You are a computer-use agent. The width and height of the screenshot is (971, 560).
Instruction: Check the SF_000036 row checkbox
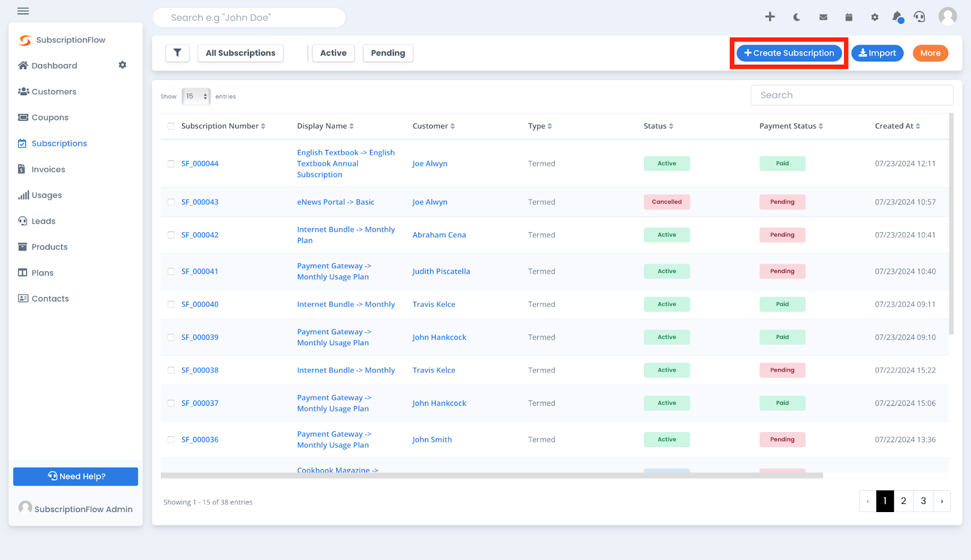click(x=171, y=440)
